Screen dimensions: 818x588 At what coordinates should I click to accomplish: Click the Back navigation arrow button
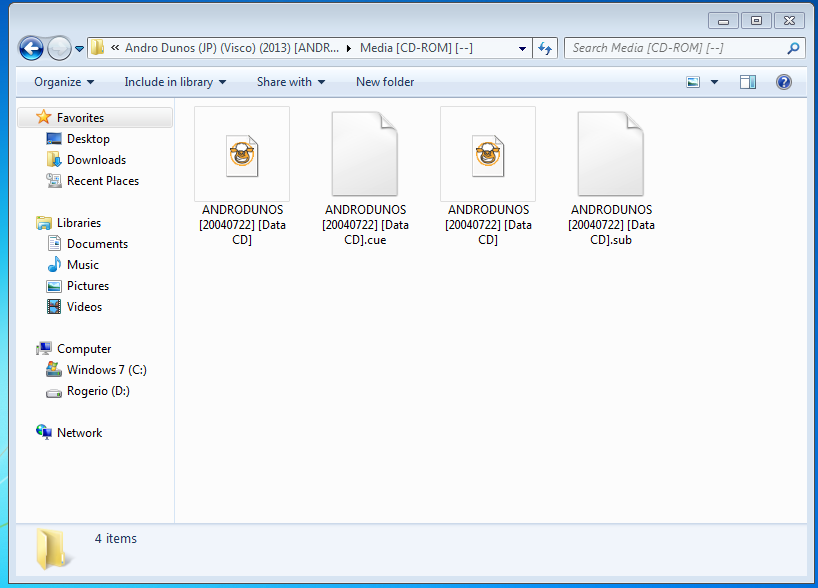(x=31, y=48)
